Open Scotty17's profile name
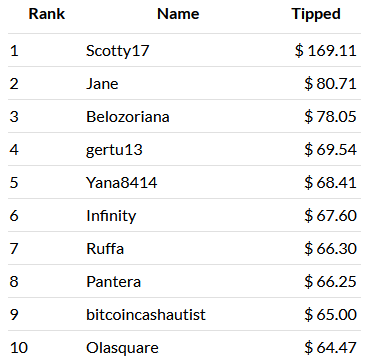 [117, 51]
